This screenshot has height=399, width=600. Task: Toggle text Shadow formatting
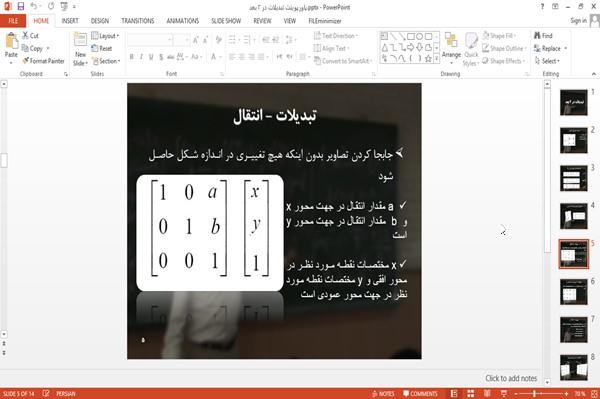coord(161,57)
